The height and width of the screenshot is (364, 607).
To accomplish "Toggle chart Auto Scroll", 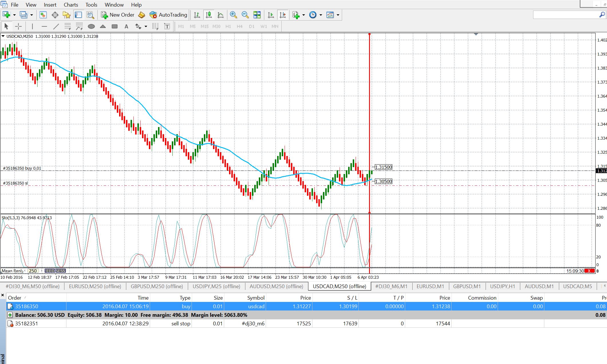I will point(271,15).
